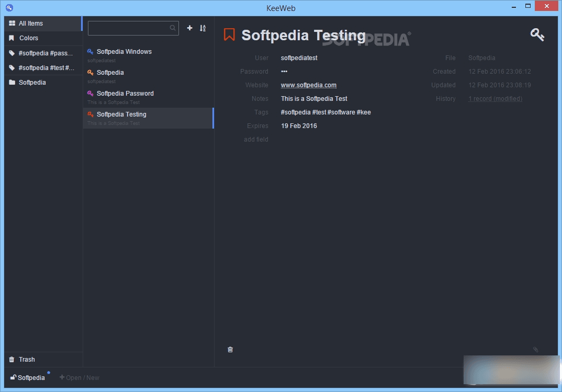Image resolution: width=562 pixels, height=392 pixels.
Task: Minimize the KeeWeb window
Action: click(x=514, y=6)
